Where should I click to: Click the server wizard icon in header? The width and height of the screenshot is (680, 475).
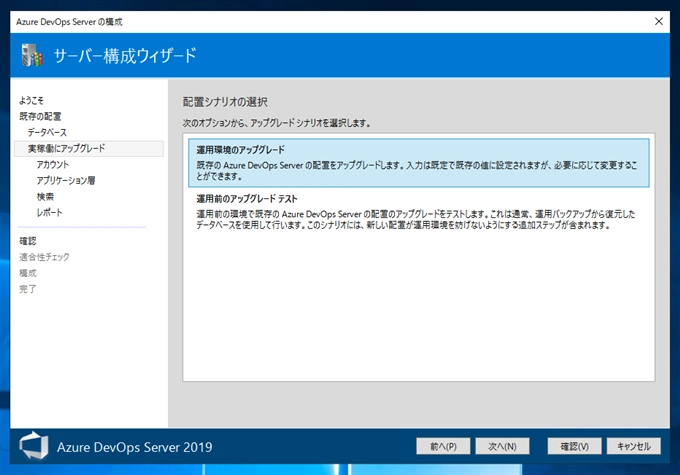tap(33, 55)
